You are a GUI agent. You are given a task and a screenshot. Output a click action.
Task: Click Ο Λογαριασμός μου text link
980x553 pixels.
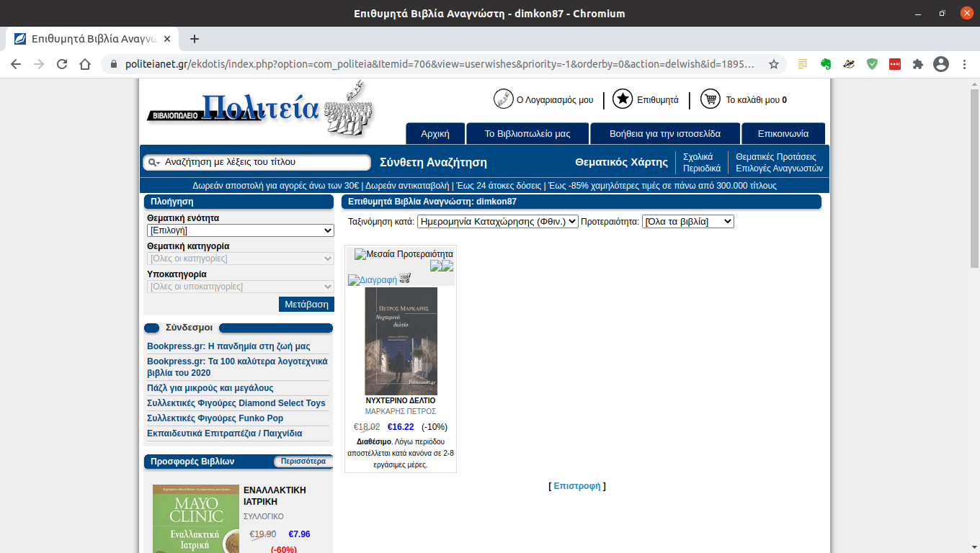click(555, 100)
